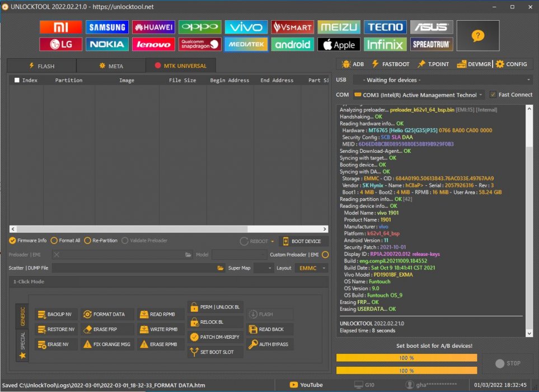Open the Super Map dropdown
539x392 pixels.
pos(263,268)
